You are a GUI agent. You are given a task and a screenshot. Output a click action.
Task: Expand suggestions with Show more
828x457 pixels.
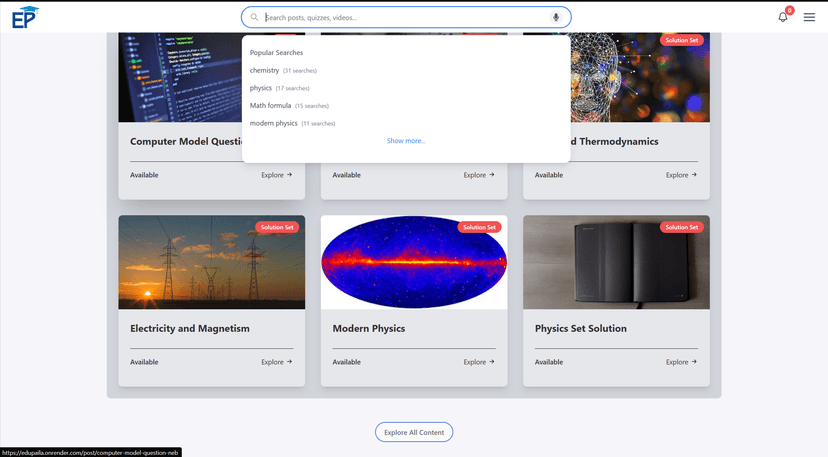tap(406, 141)
